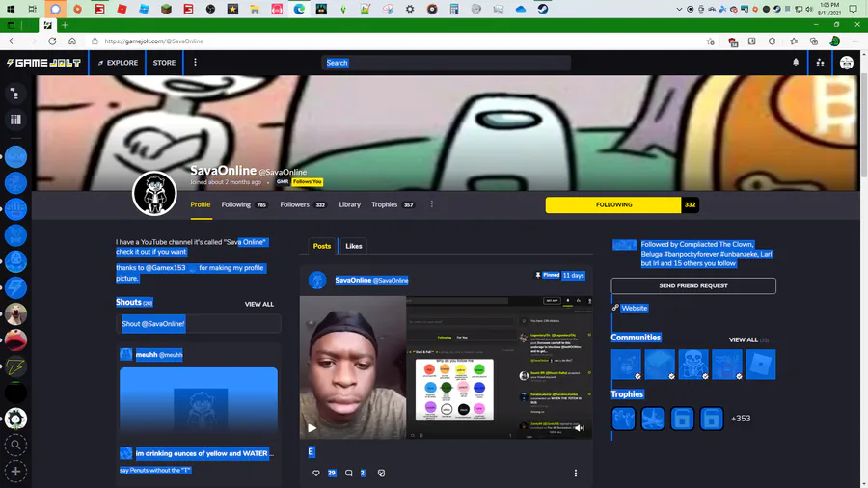Go to browser home page
This screenshot has height=488, width=868.
click(72, 41)
